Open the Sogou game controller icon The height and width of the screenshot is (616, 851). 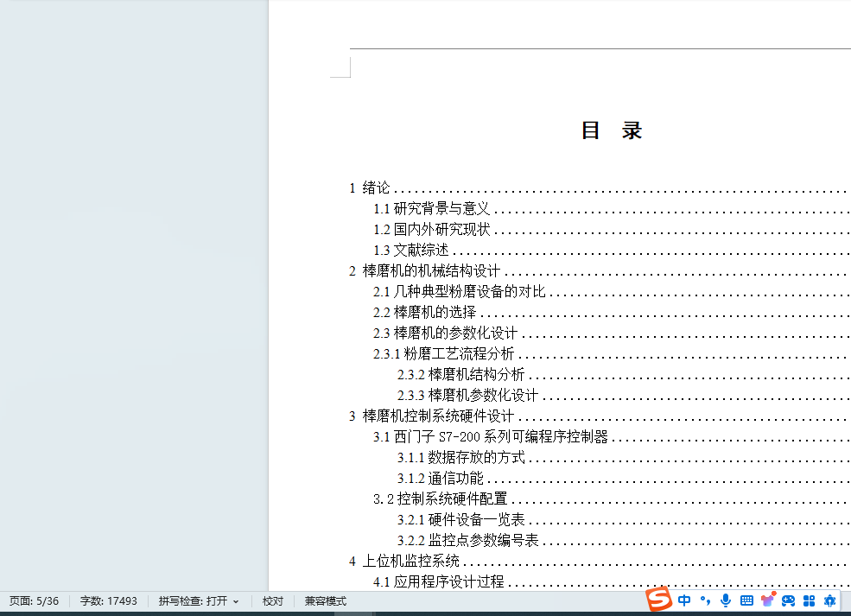(x=788, y=600)
